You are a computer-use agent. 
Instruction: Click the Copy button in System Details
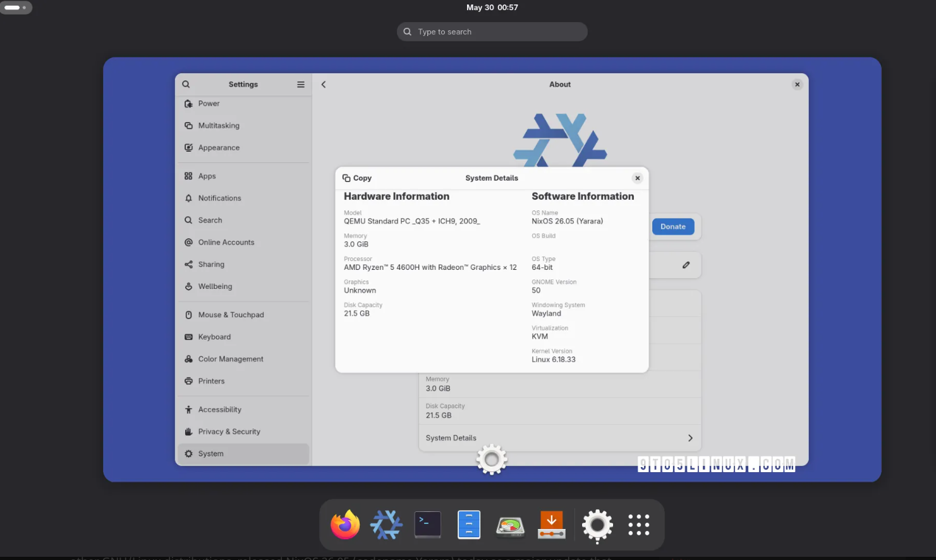click(357, 178)
